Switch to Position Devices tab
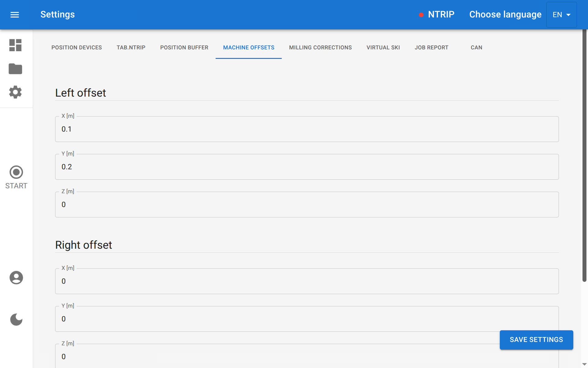The width and height of the screenshot is (588, 368). coord(77,48)
